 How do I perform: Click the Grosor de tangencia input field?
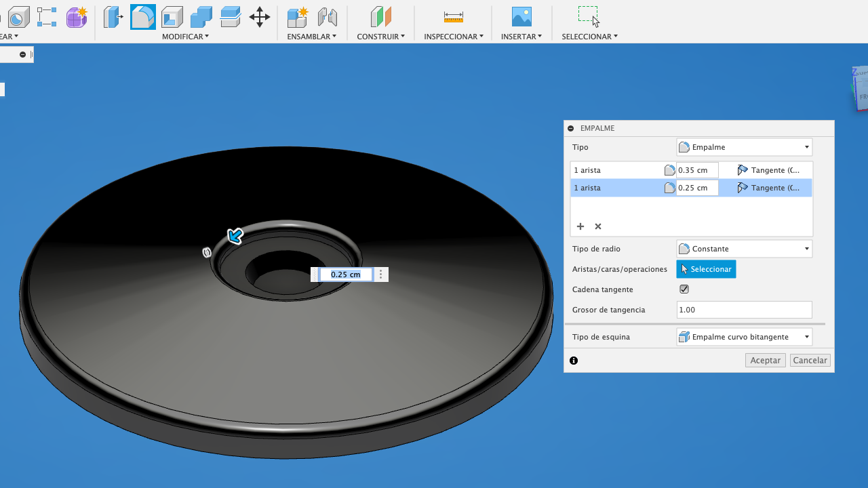click(744, 310)
